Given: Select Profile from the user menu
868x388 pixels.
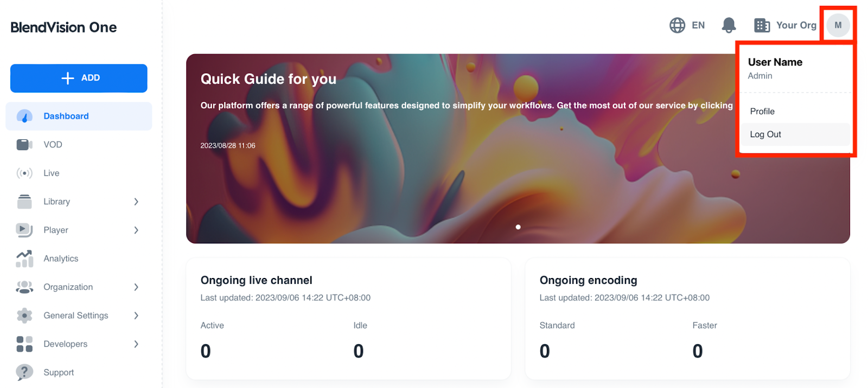Looking at the screenshot, I should (x=762, y=111).
